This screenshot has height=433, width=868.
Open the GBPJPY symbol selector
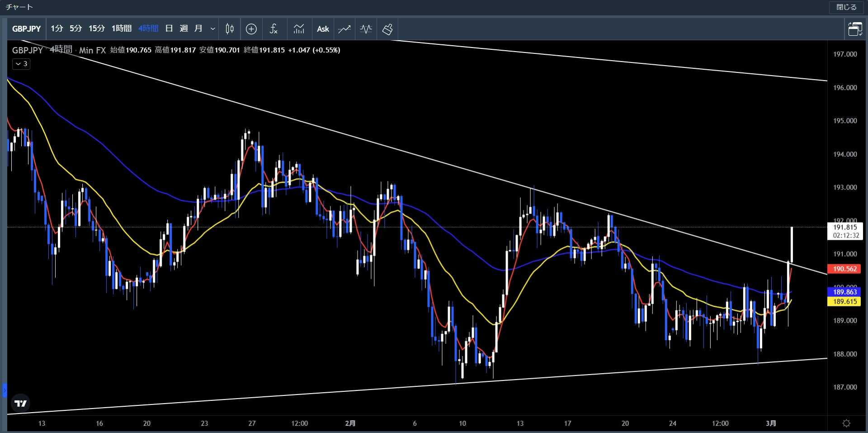tap(26, 29)
